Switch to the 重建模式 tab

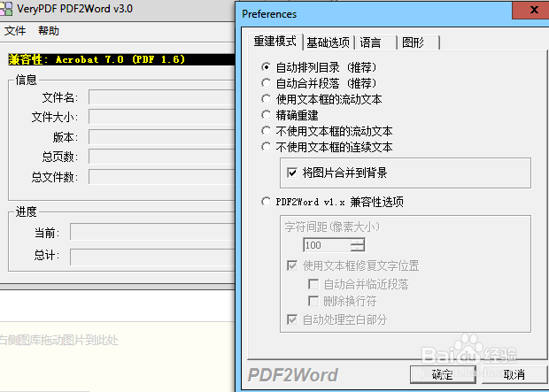click(x=275, y=42)
